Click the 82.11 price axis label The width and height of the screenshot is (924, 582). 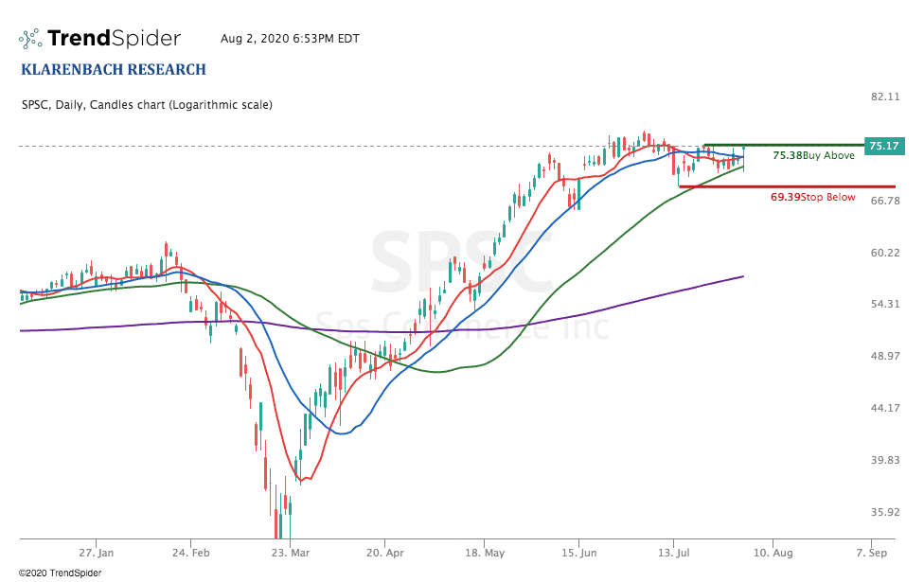click(x=886, y=97)
